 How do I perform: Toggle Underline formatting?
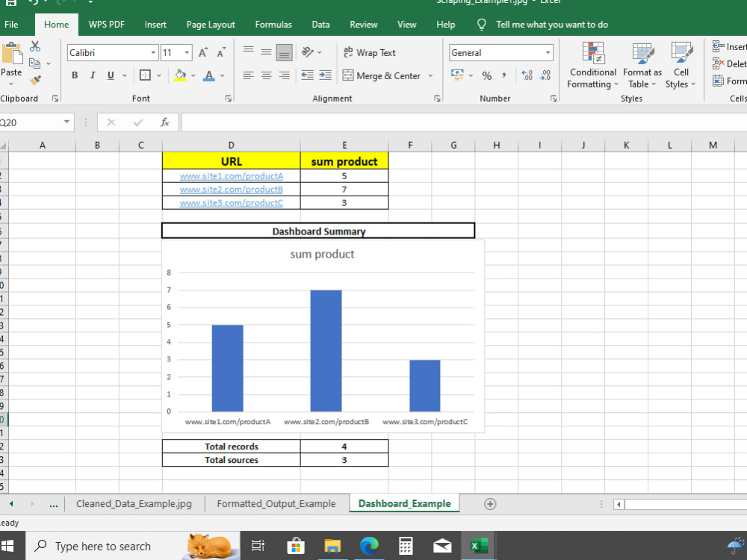(x=111, y=75)
